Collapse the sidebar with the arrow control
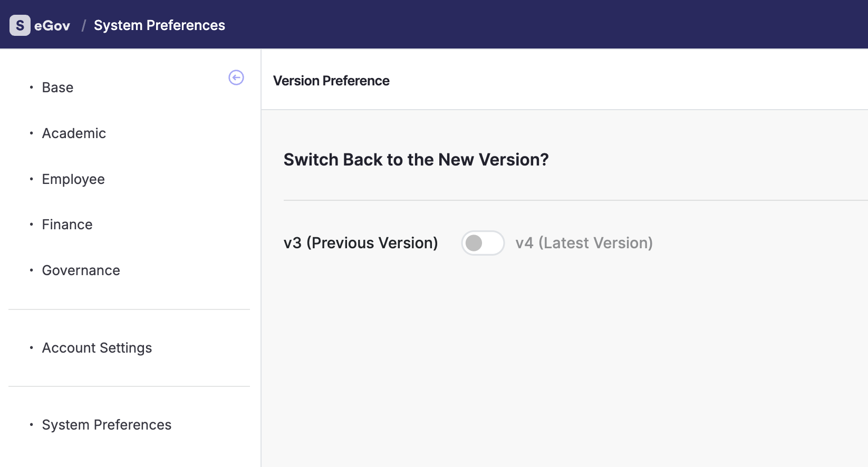 coord(236,77)
